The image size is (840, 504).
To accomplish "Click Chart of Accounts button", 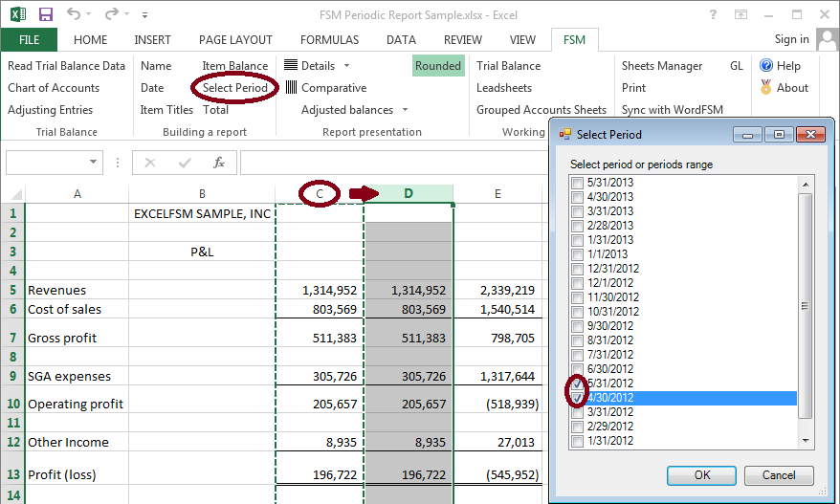I will click(54, 87).
